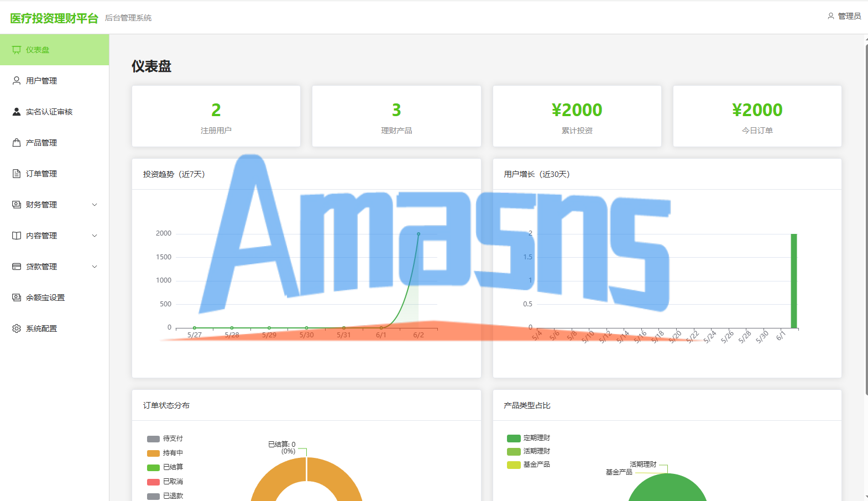Viewport: 868px width, 501px height.
Task: Toggle 待支付 legend in order status chart
Action: coord(165,439)
